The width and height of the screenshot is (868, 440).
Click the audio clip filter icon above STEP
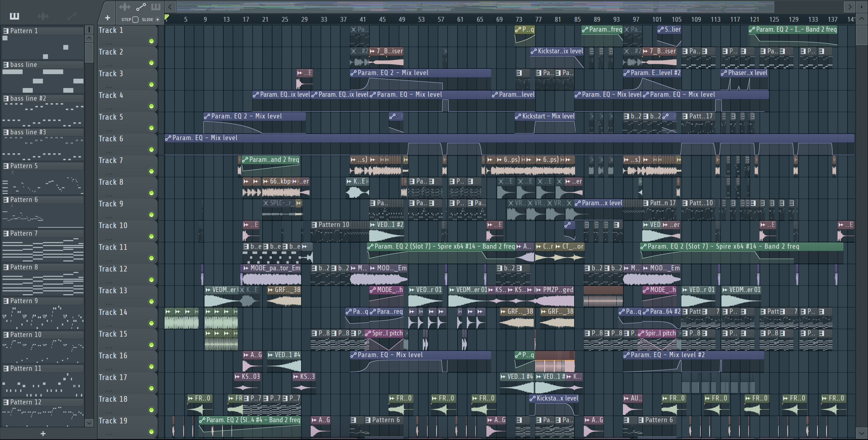(x=125, y=7)
